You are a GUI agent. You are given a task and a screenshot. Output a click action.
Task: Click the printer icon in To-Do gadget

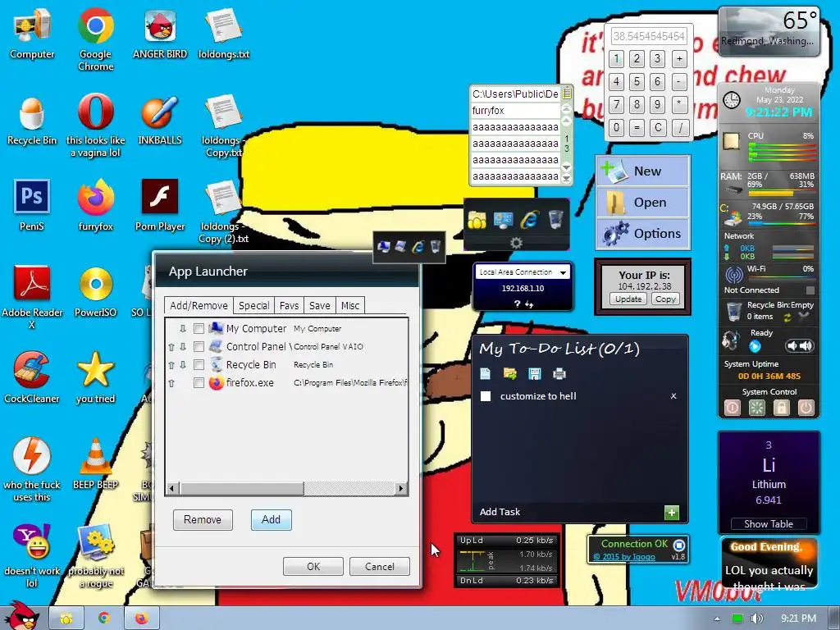click(559, 373)
